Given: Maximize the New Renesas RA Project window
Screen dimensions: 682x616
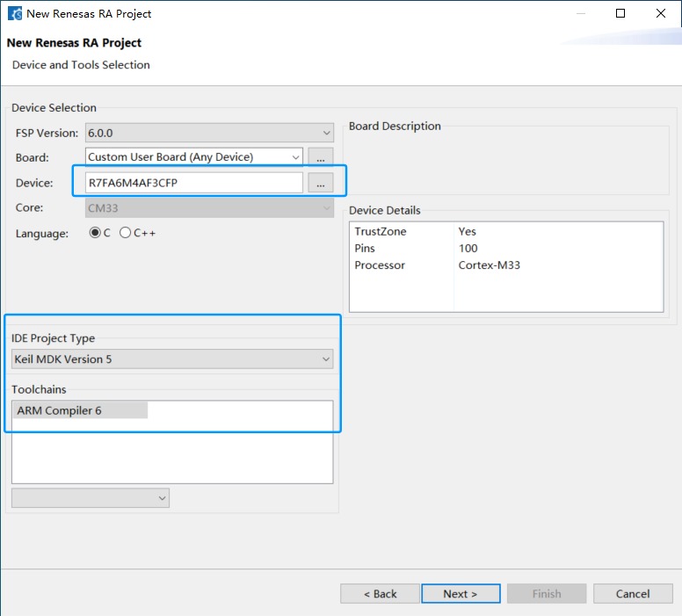Looking at the screenshot, I should (620, 13).
